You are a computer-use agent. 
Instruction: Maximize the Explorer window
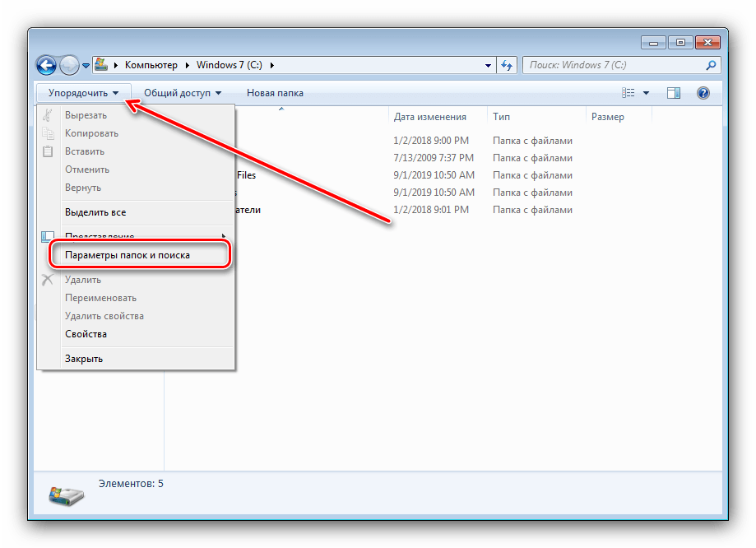(680, 43)
